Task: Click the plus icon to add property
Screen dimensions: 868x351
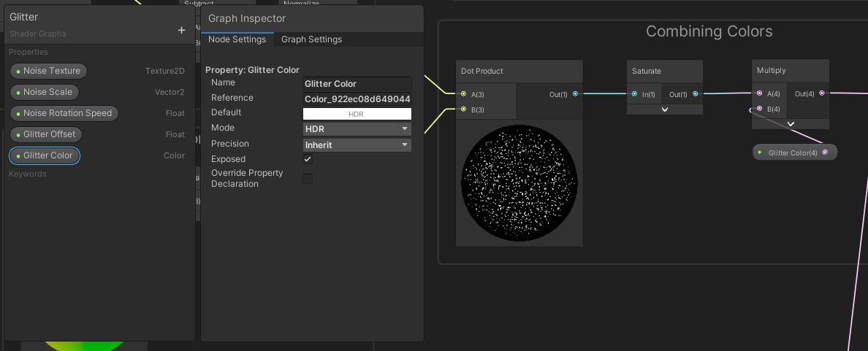Action: point(181,30)
